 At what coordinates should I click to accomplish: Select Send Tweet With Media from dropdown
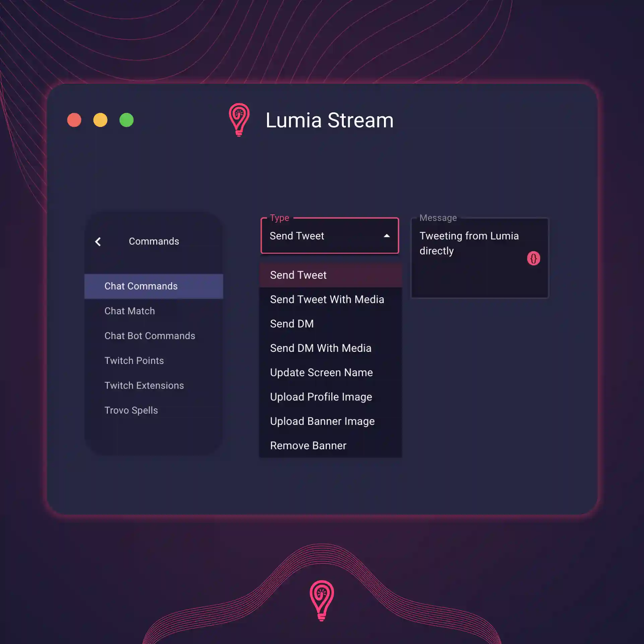pos(327,299)
